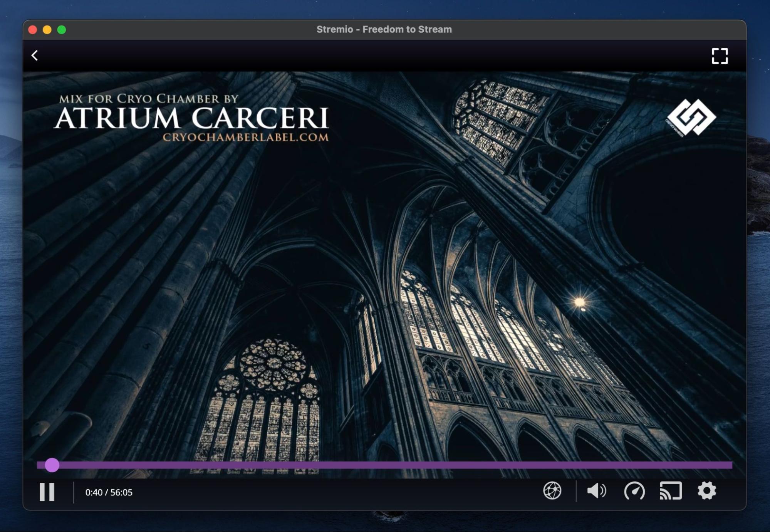This screenshot has height=532, width=770.
Task: Minimize Stremio with the yellow button
Action: click(46, 29)
